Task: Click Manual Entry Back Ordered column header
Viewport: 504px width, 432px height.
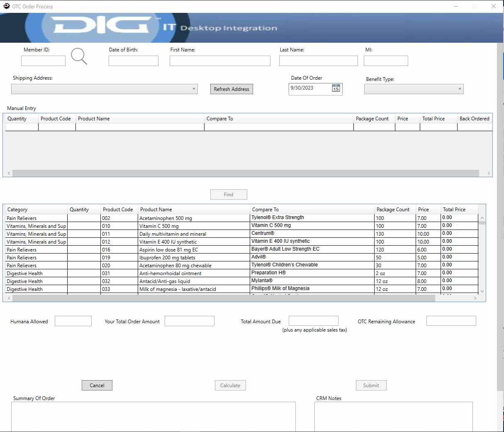Action: pos(475,119)
